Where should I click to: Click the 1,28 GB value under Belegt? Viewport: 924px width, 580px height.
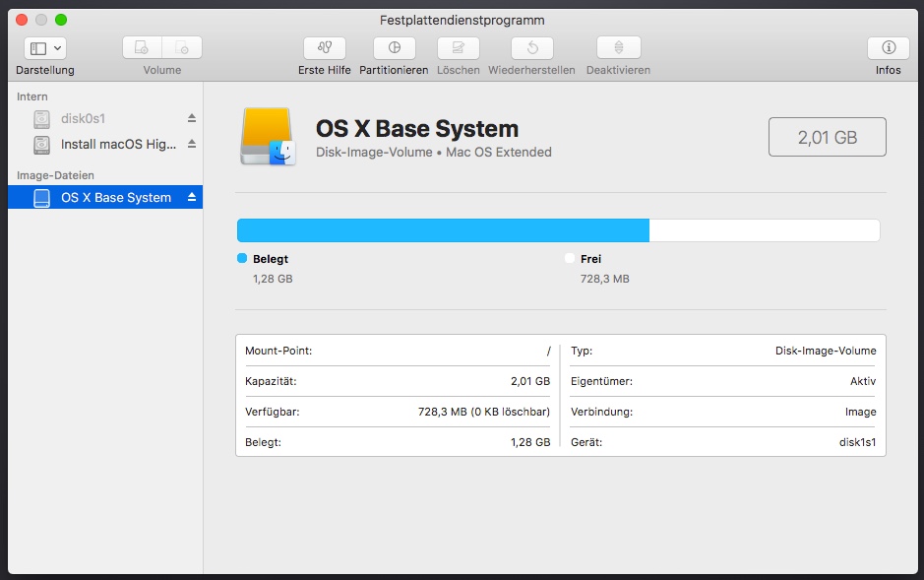[273, 279]
